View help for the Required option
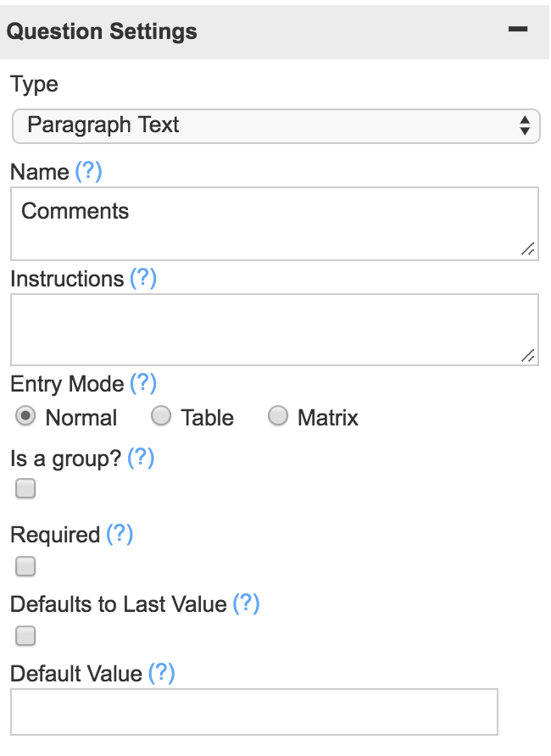Screen dimensions: 551x756 click(123, 534)
